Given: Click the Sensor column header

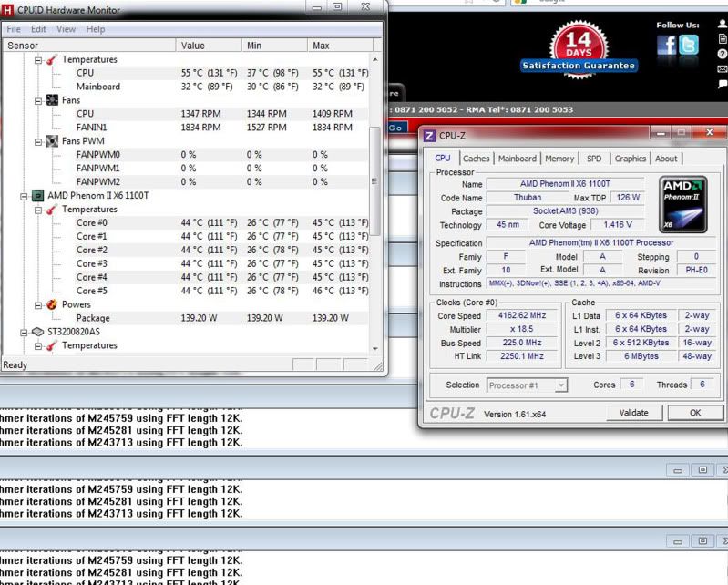Looking at the screenshot, I should 89,46.
